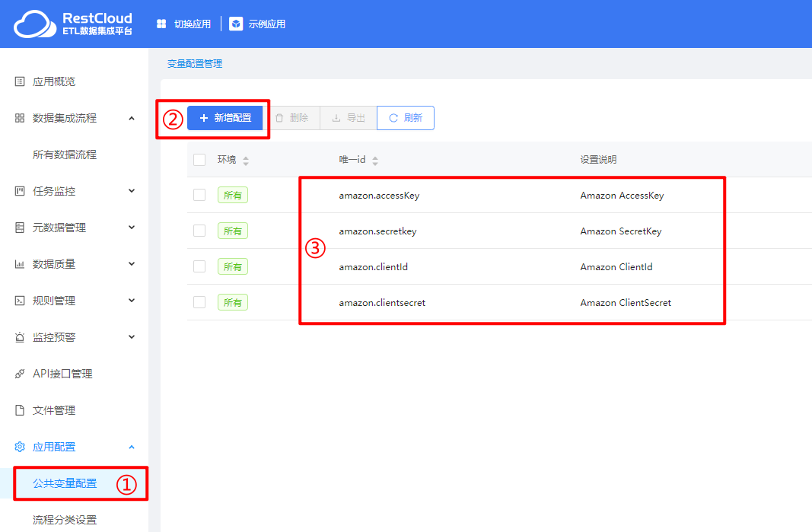812x532 pixels.
Task: Click the 示例应用 cube icon
Action: [x=236, y=24]
